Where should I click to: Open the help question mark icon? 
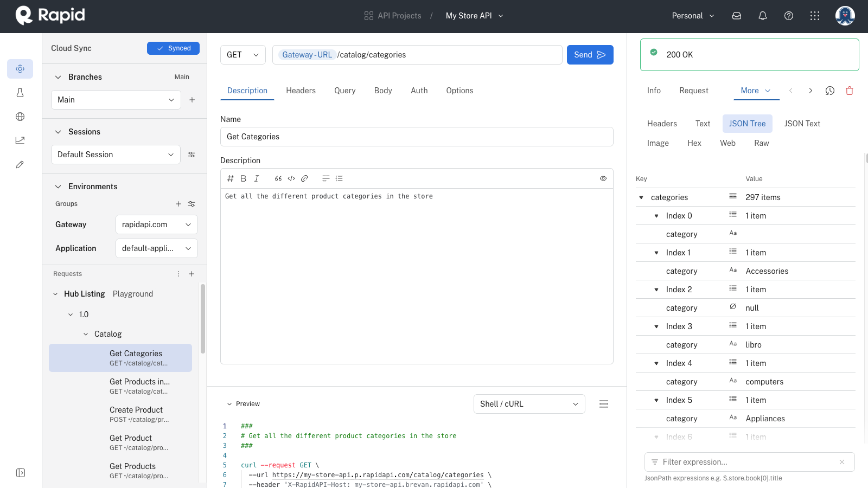point(789,16)
